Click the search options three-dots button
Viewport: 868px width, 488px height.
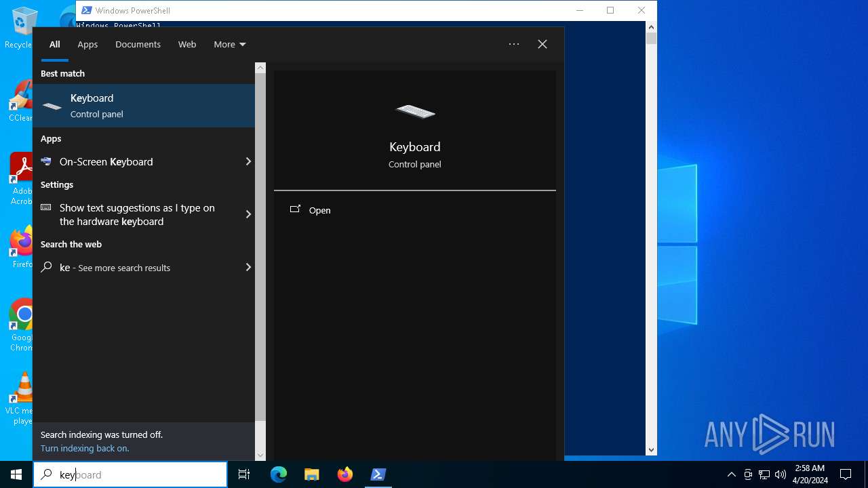pos(514,44)
